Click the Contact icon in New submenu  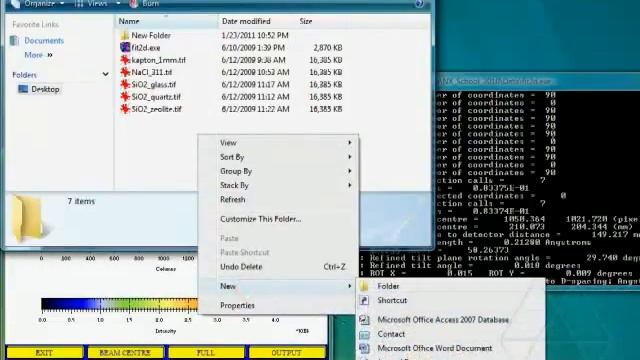point(364,334)
